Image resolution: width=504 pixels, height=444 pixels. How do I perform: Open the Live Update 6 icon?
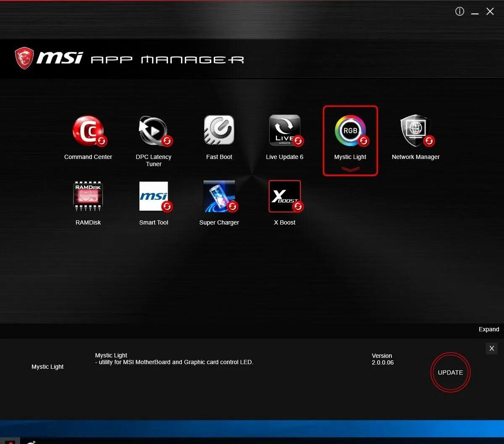tap(286, 131)
